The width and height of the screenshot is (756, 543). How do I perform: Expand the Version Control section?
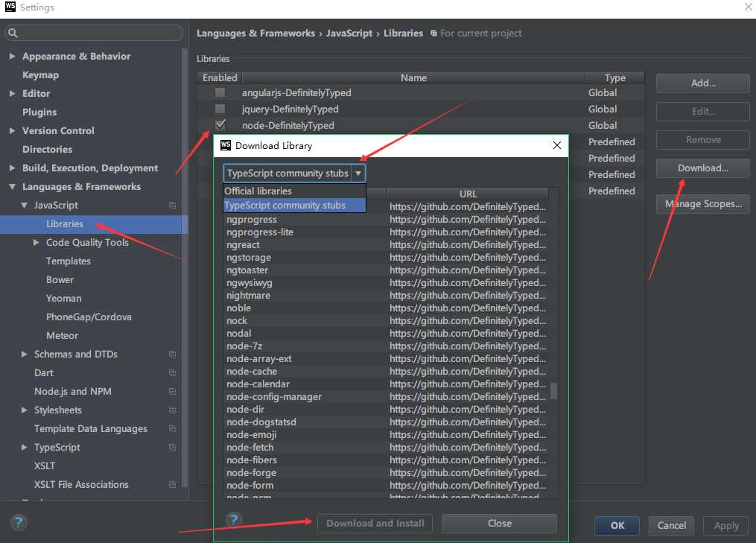point(12,130)
